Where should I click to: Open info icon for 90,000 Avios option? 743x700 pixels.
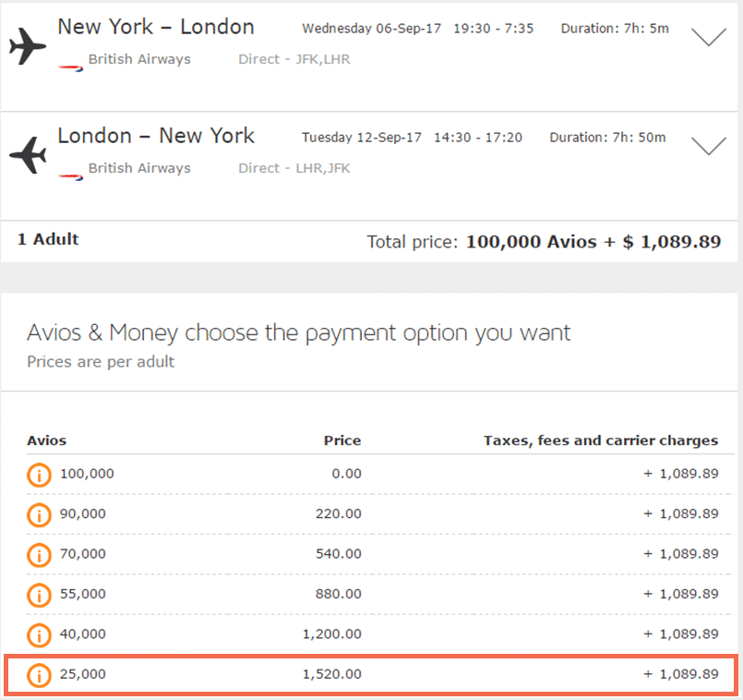click(39, 514)
